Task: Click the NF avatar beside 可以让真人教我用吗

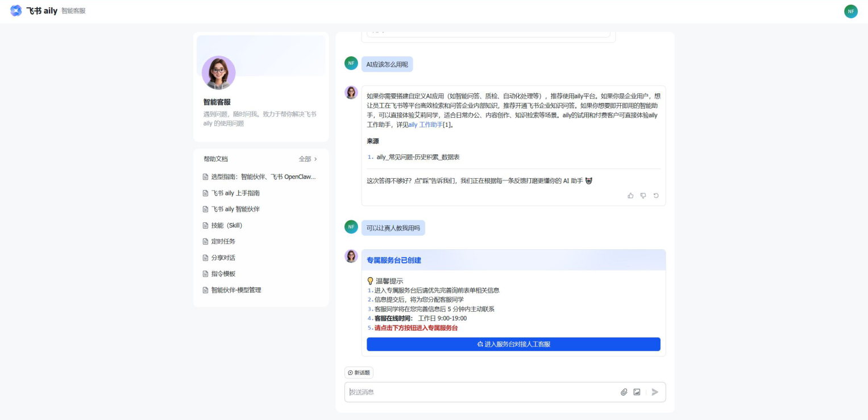Action: coord(351,227)
